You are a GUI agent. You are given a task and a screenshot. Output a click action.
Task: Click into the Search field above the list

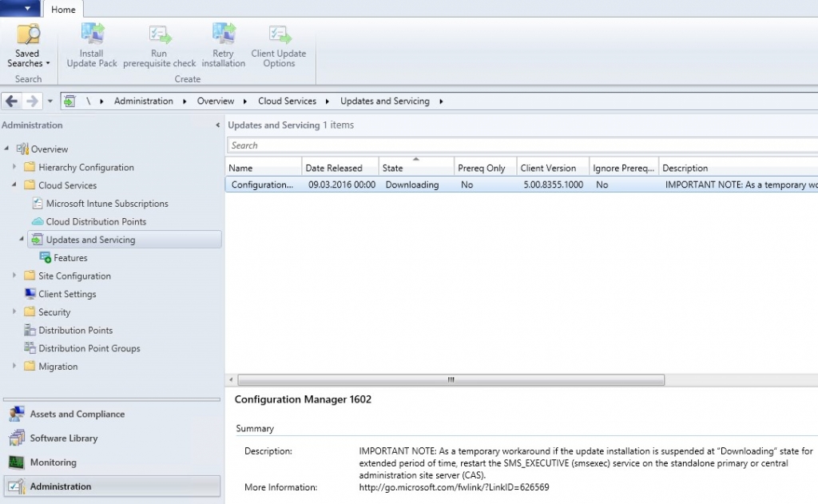coord(522,145)
